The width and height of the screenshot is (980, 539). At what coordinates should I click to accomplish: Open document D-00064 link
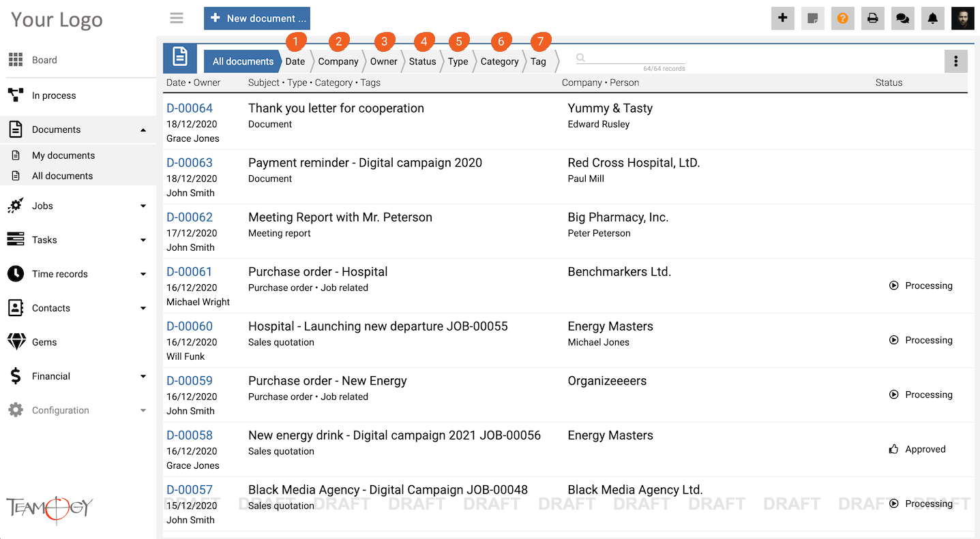[x=190, y=108]
